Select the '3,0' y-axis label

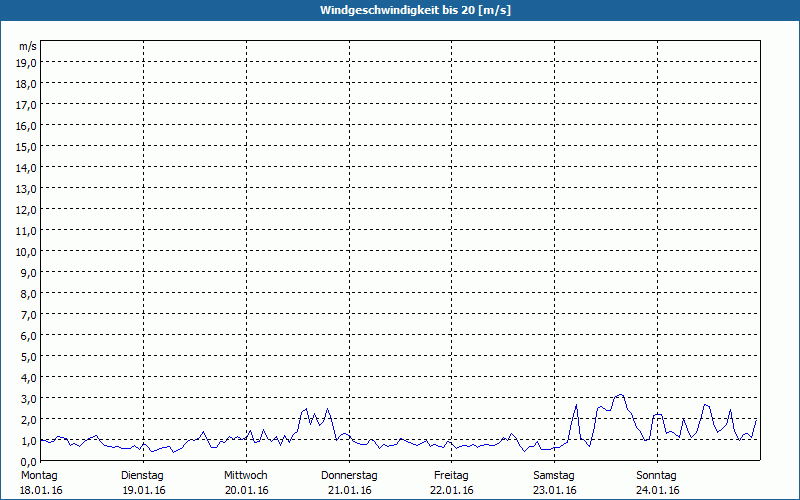pos(29,398)
